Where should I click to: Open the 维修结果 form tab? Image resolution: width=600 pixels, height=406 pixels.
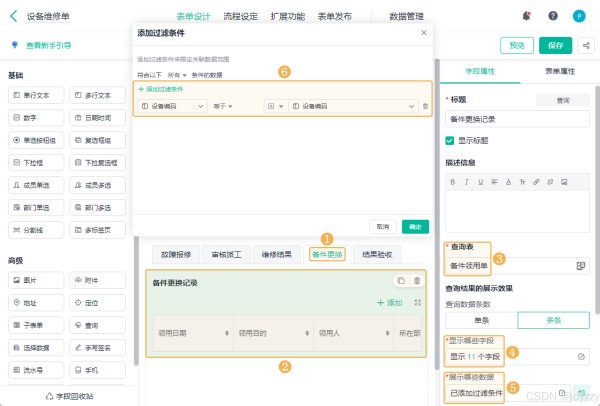pyautogui.click(x=277, y=254)
